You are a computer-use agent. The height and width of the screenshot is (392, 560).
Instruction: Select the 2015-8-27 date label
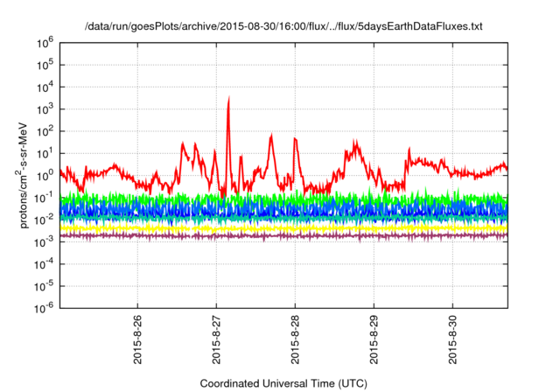click(216, 339)
